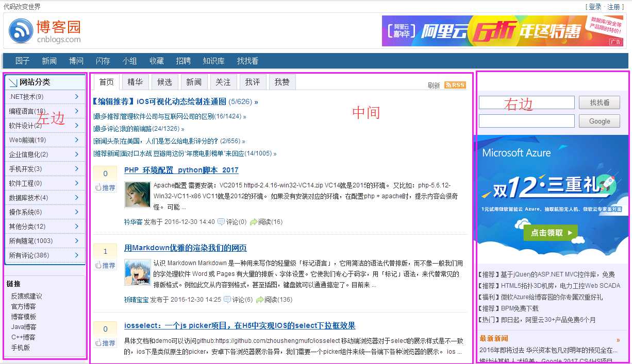This screenshot has width=632, height=364.
Task: Expand the 手机开发(3) category arrow
Action: (76, 168)
